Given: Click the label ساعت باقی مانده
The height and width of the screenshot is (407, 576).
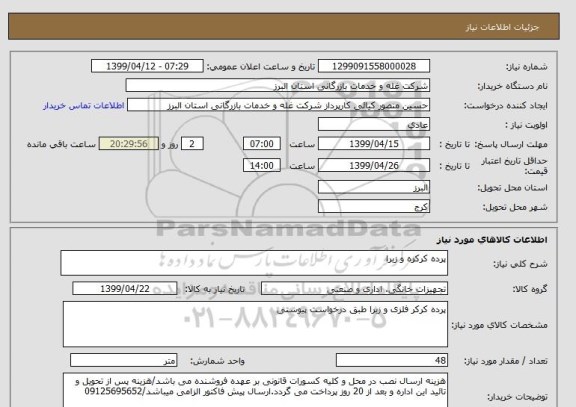Looking at the screenshot, I should coord(61,144).
